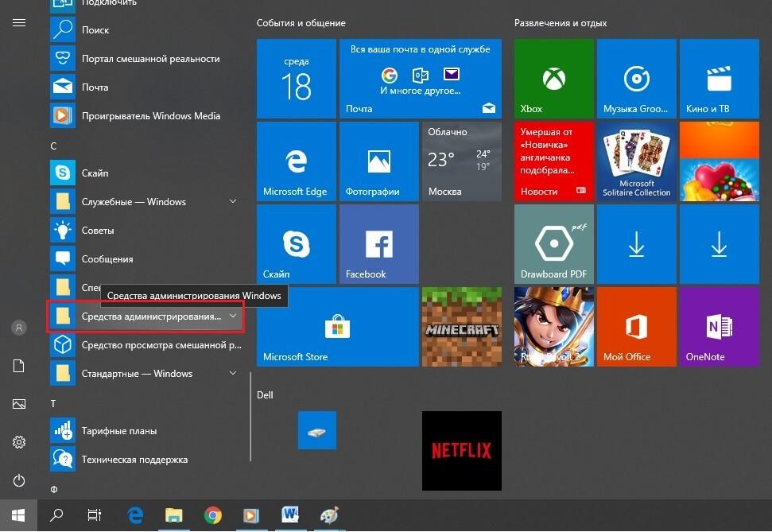Image resolution: width=772 pixels, height=532 pixels.
Task: Open the Мой Office tile
Action: point(637,327)
